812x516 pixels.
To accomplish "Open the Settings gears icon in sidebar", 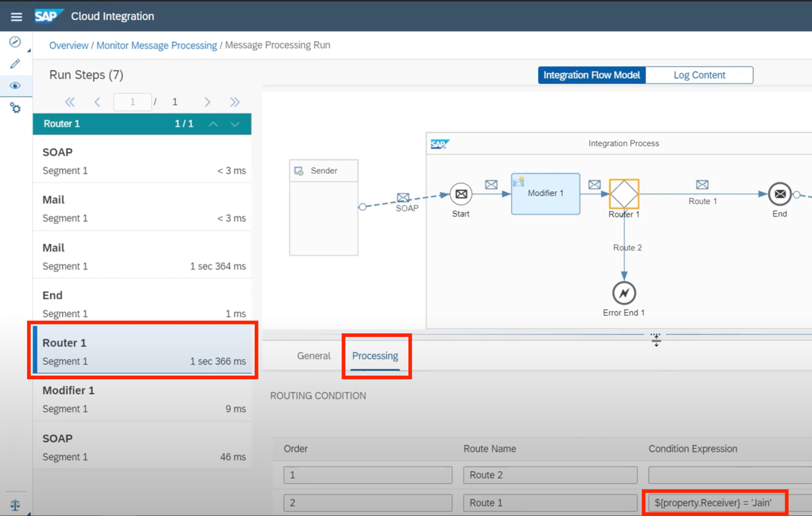I will click(15, 108).
